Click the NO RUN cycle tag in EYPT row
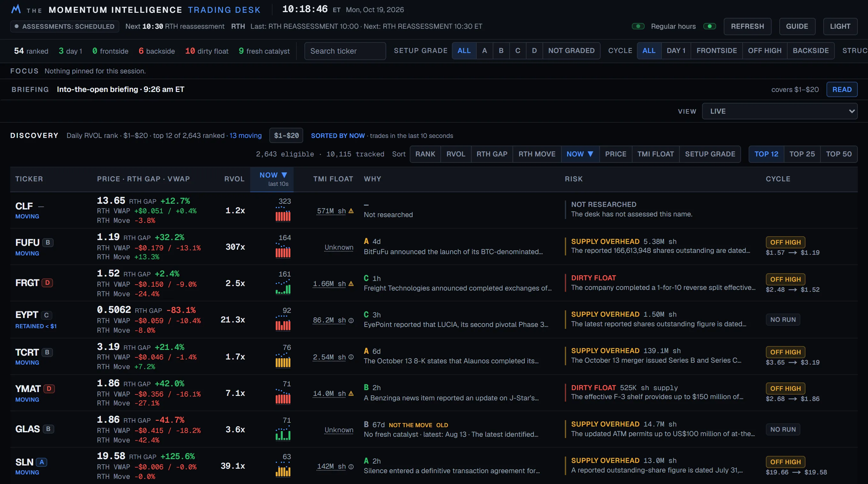Image resolution: width=868 pixels, height=484 pixels. pyautogui.click(x=783, y=320)
